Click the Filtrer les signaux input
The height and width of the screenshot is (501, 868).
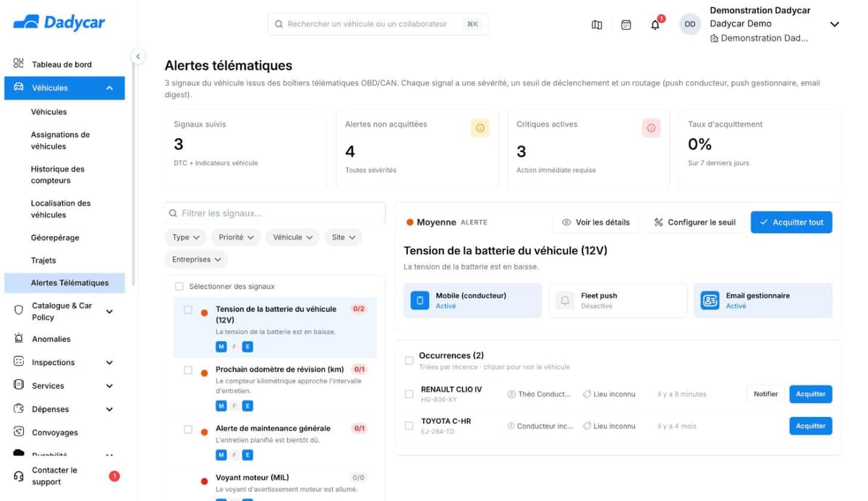[x=275, y=214]
